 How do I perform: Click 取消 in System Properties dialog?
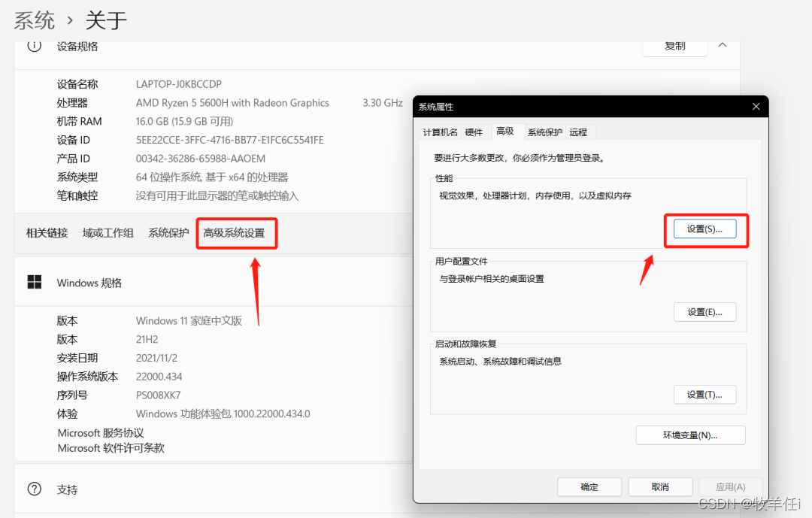[660, 487]
